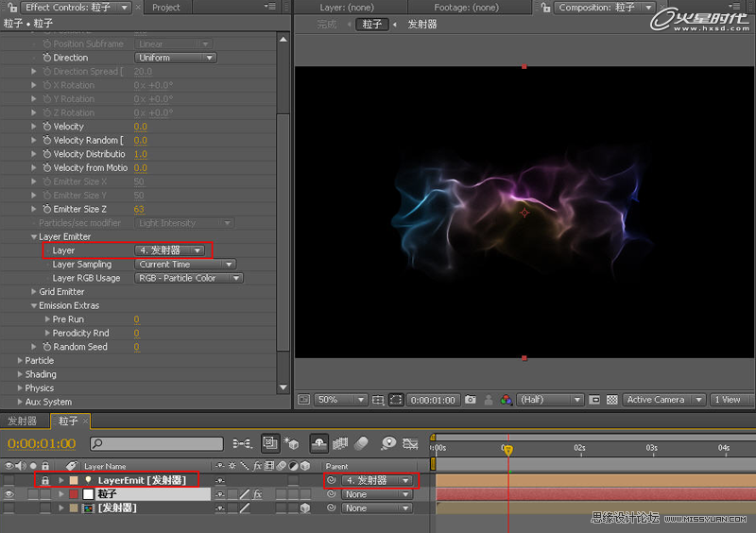Collapse the Emission Extras group
Screen dimensions: 756x533
click(34, 305)
